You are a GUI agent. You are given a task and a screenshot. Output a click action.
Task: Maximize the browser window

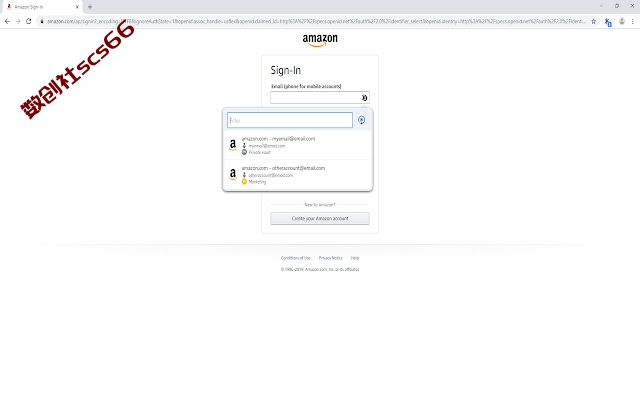(x=617, y=6)
